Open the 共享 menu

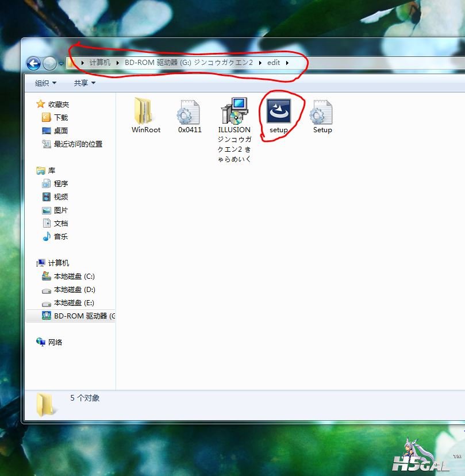tap(84, 83)
